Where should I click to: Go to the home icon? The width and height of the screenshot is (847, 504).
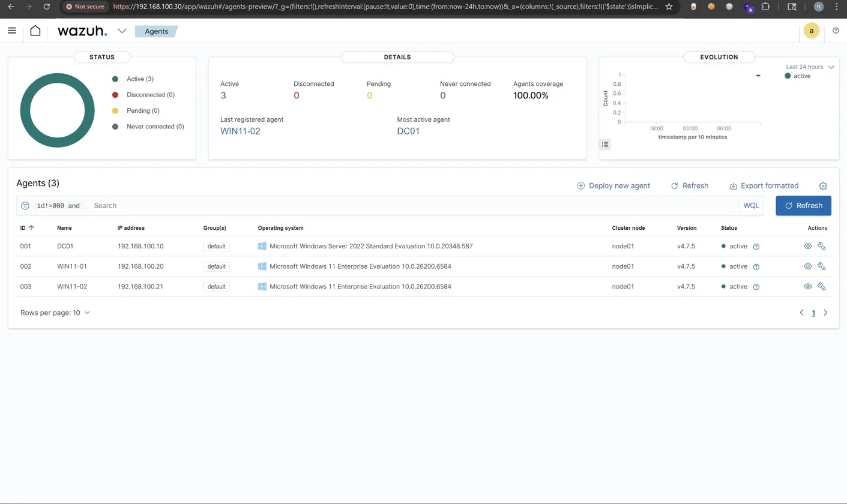click(x=35, y=31)
